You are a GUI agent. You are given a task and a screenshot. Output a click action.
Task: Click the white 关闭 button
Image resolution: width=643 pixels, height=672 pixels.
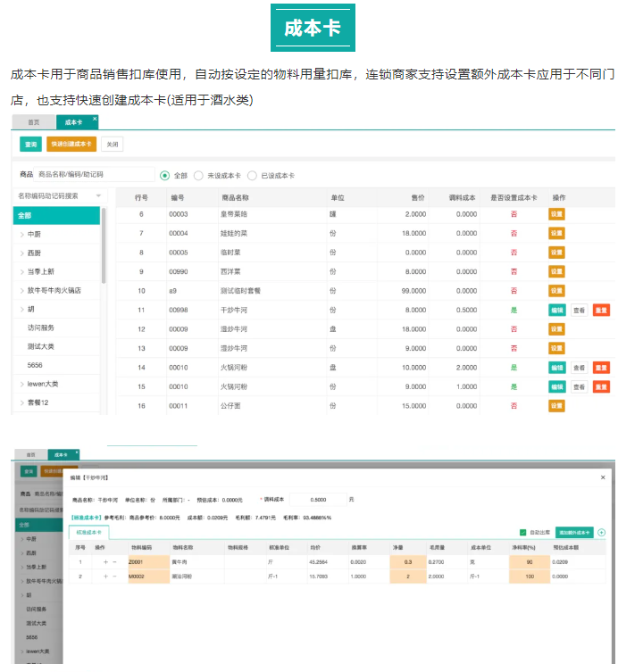(x=113, y=145)
